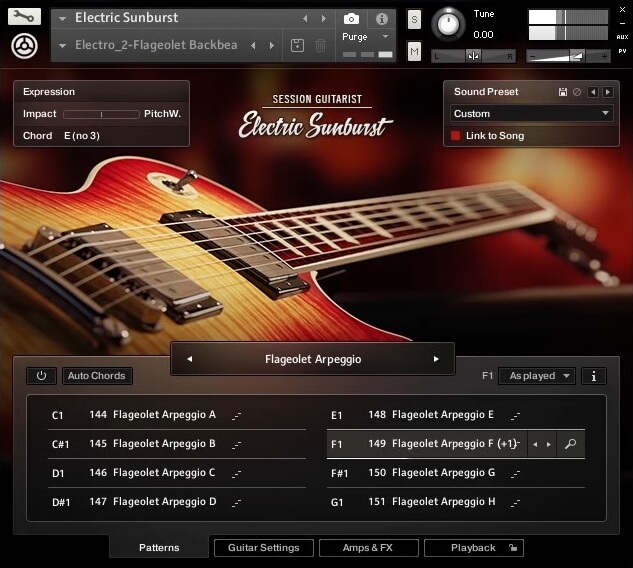
Task: Take a snapshot with the camera icon
Action: coord(351,19)
